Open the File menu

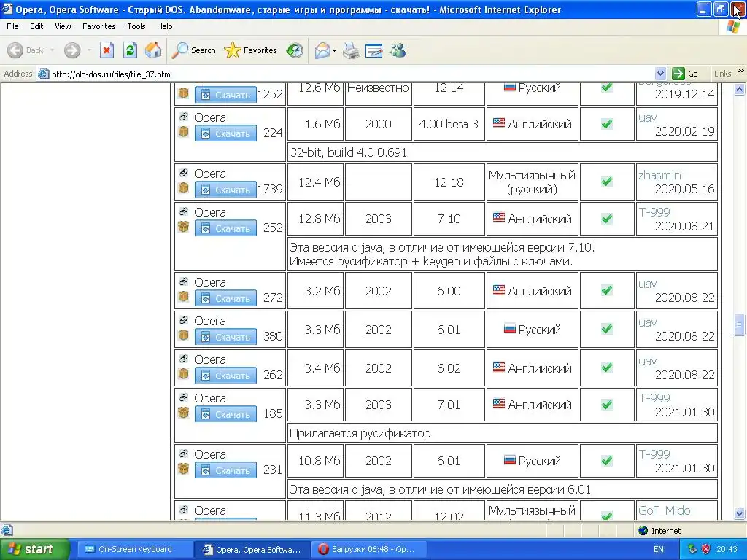coord(13,26)
